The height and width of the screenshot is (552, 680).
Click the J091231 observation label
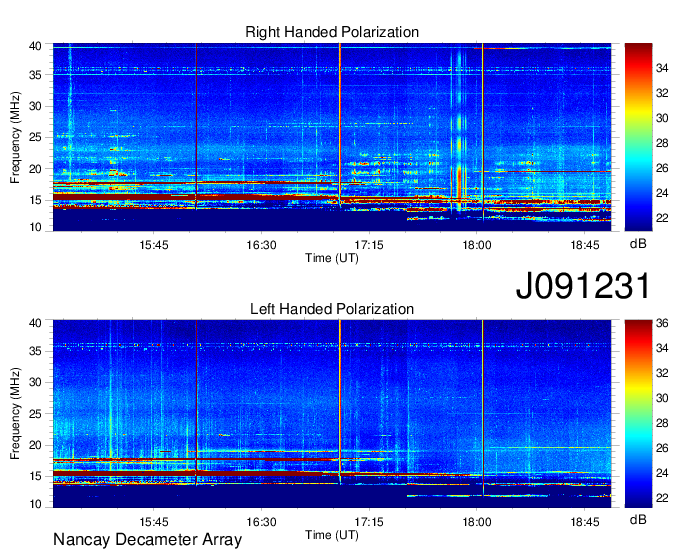(583, 286)
